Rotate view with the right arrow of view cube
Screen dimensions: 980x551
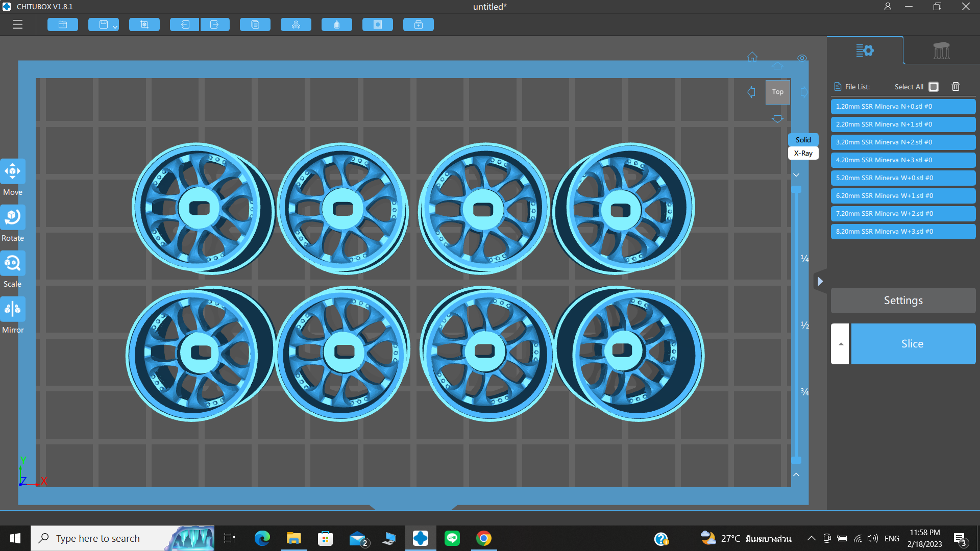[x=804, y=92]
